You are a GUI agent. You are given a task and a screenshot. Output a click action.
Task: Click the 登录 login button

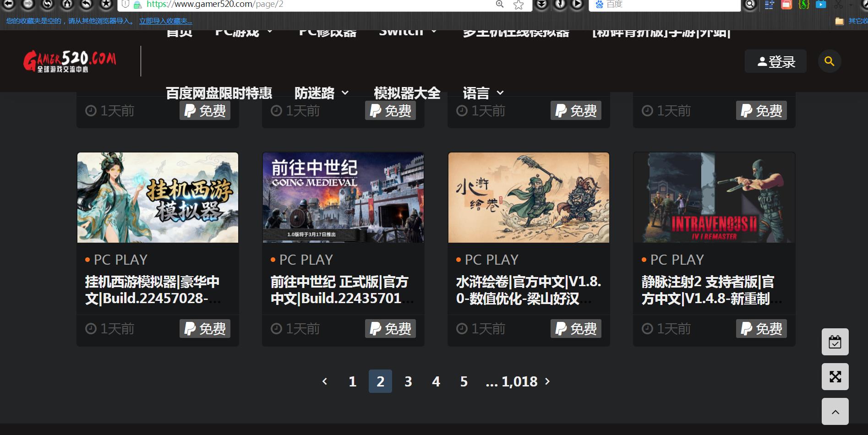click(x=775, y=61)
